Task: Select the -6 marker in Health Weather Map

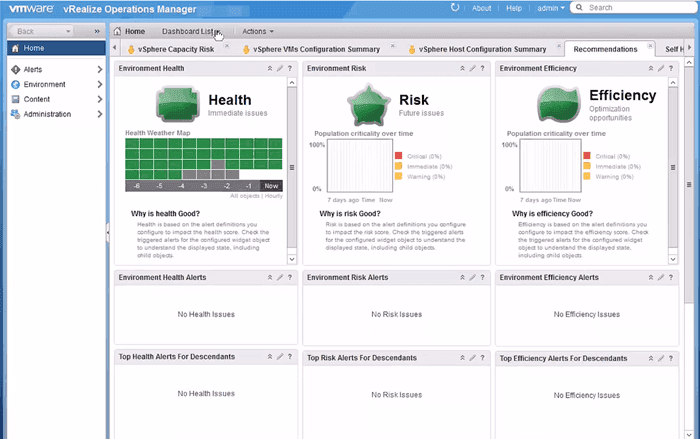Action: [x=137, y=186]
